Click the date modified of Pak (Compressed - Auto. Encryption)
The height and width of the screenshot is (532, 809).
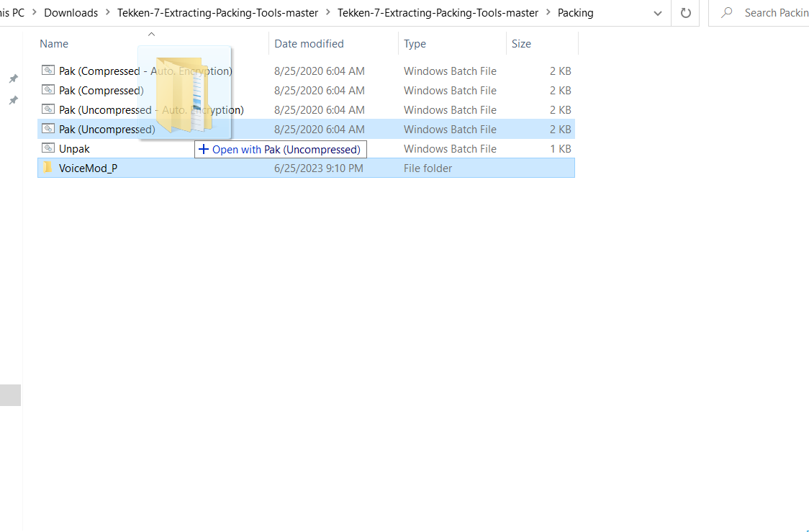click(320, 71)
